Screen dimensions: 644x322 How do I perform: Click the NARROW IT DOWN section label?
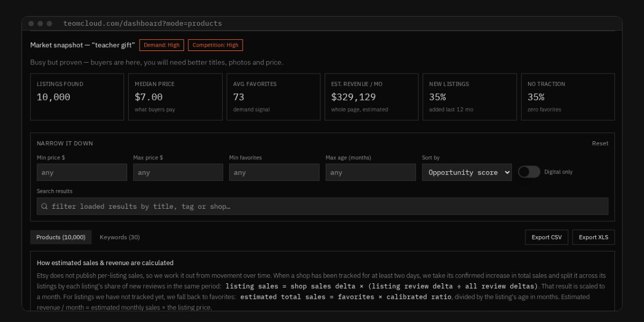65,143
